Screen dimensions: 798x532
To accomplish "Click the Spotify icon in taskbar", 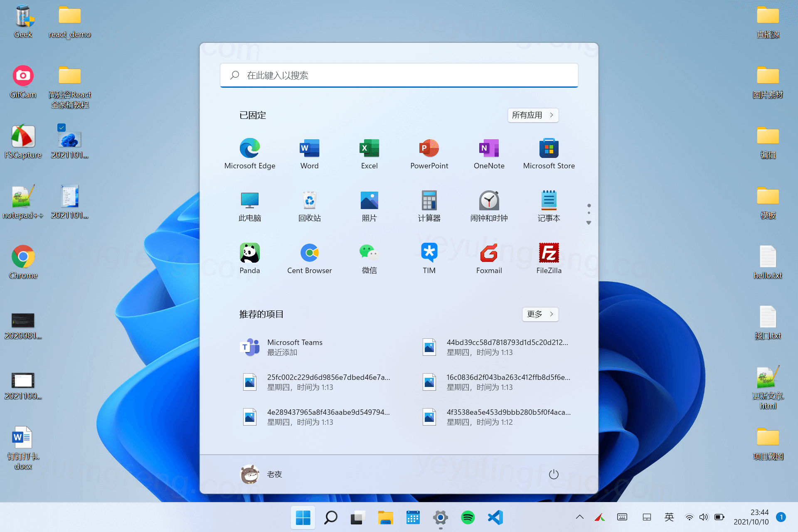I will point(468,517).
